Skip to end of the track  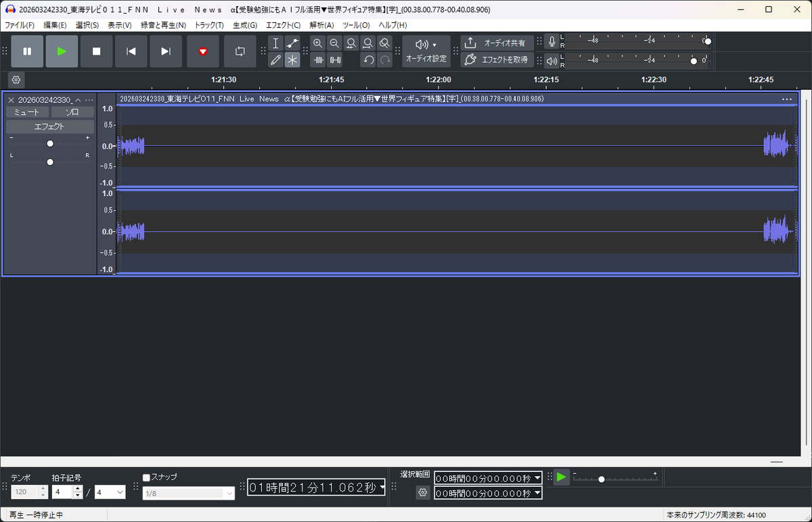pyautogui.click(x=166, y=51)
